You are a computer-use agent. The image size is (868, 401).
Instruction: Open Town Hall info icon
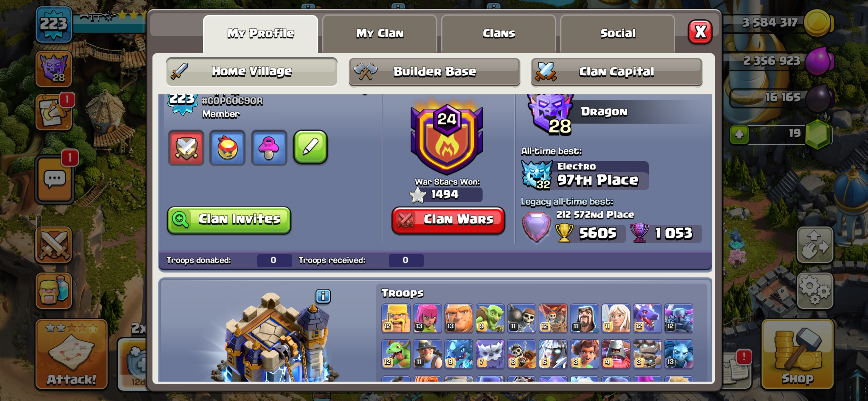click(323, 296)
